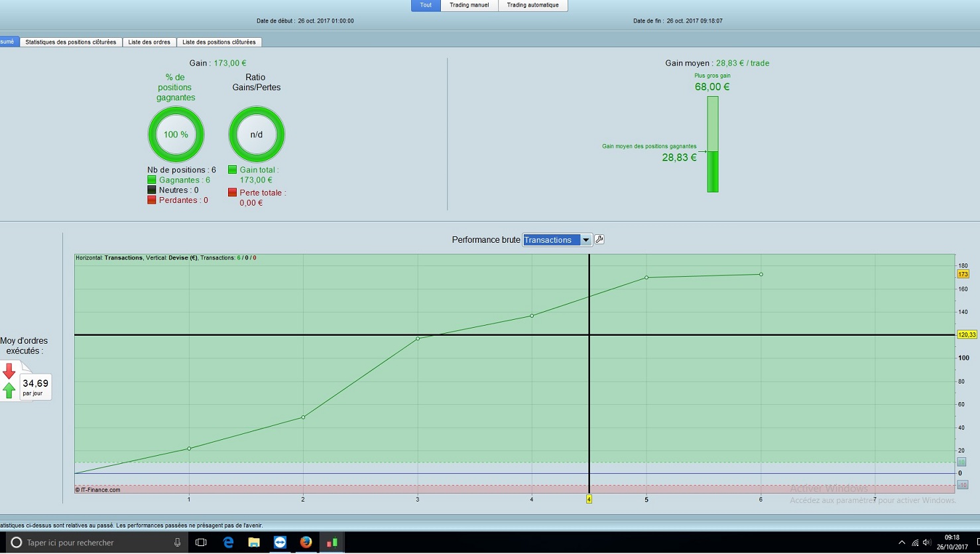This screenshot has height=554, width=980.
Task: Click the 34,69 par jour box
Action: (36, 387)
